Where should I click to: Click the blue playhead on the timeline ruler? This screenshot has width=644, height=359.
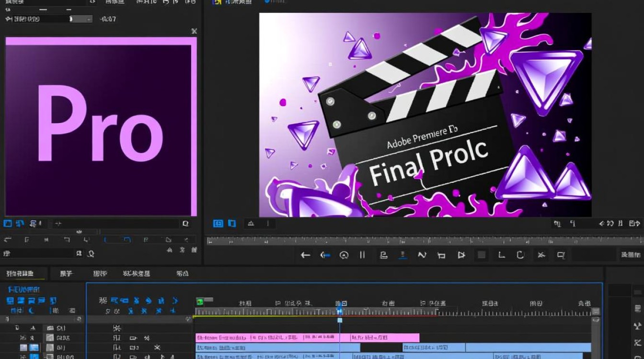pos(340,311)
